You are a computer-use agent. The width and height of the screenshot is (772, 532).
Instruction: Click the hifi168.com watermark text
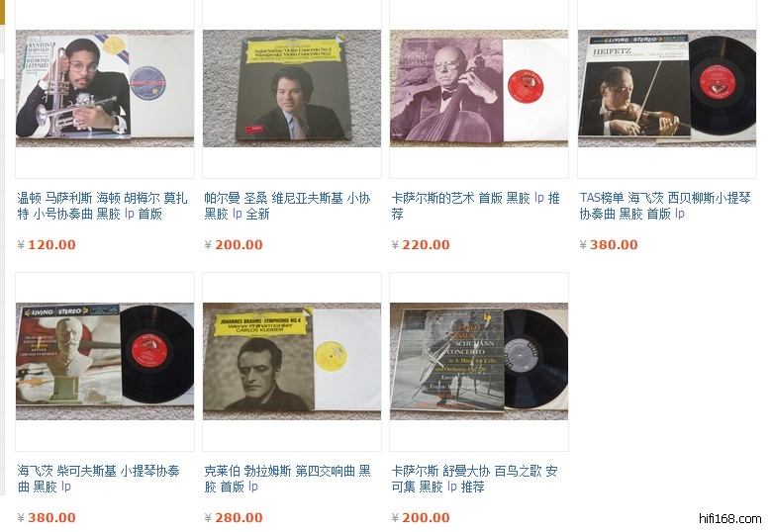click(730, 519)
